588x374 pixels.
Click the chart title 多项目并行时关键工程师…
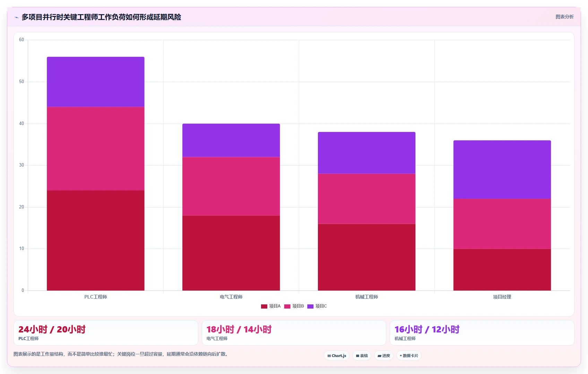click(101, 17)
